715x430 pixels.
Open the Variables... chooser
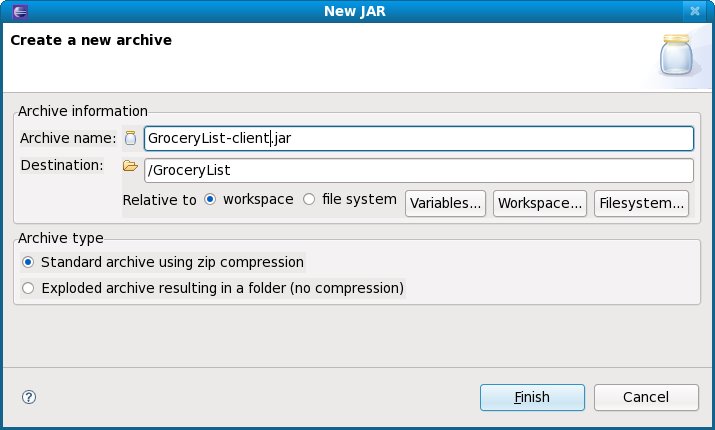445,203
